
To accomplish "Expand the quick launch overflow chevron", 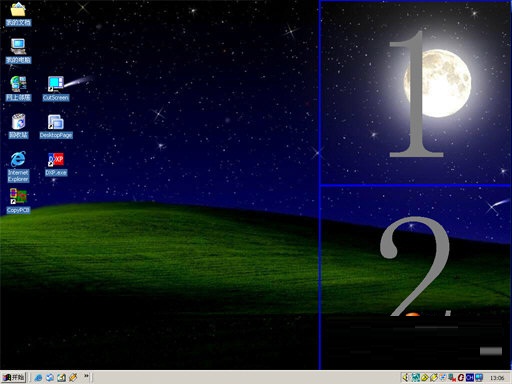I will coord(86,376).
